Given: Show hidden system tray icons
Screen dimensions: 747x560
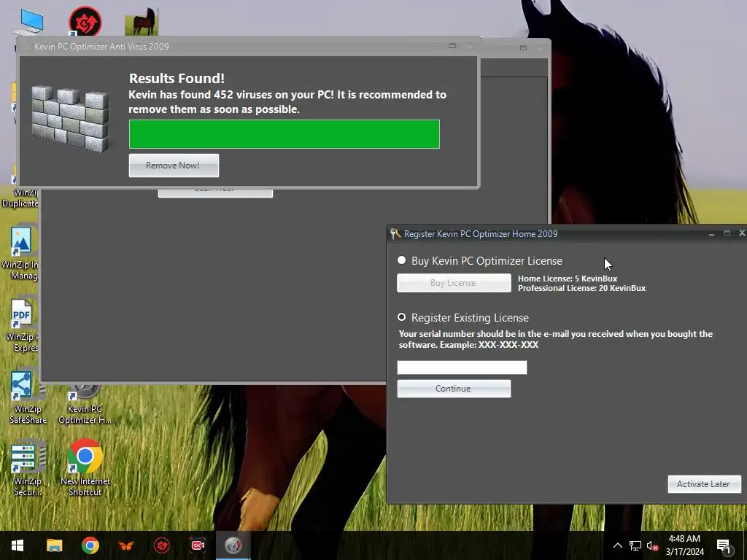Looking at the screenshot, I should coord(617,545).
